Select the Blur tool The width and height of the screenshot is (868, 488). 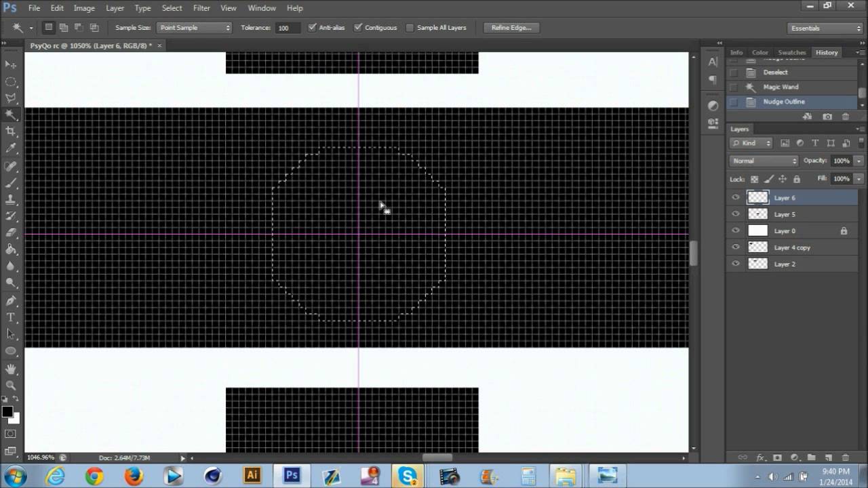pyautogui.click(x=11, y=266)
